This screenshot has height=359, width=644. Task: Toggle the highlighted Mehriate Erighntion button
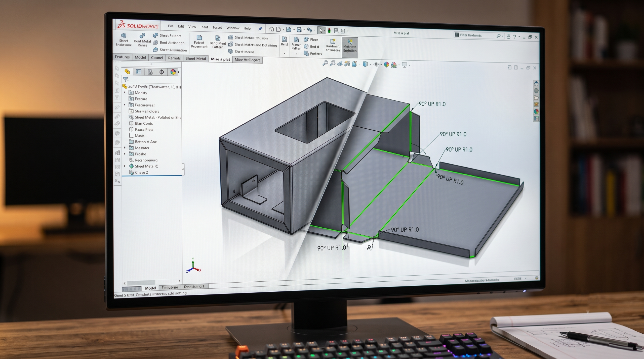[x=350, y=47]
